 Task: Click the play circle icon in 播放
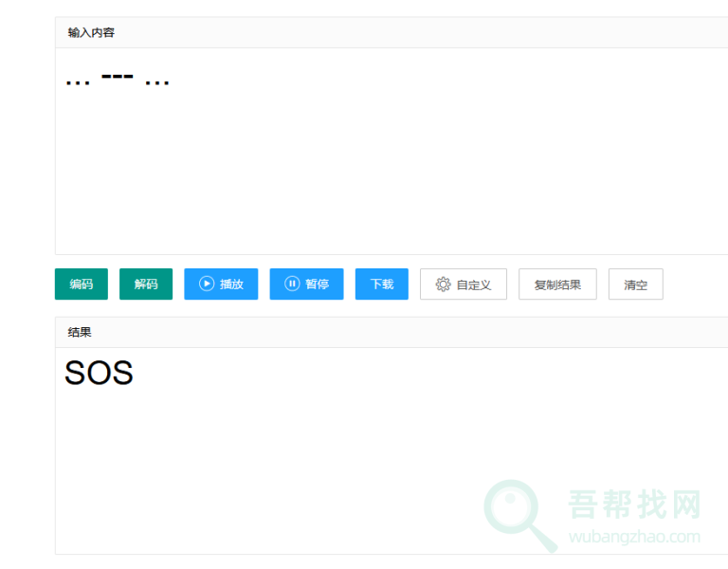(207, 284)
